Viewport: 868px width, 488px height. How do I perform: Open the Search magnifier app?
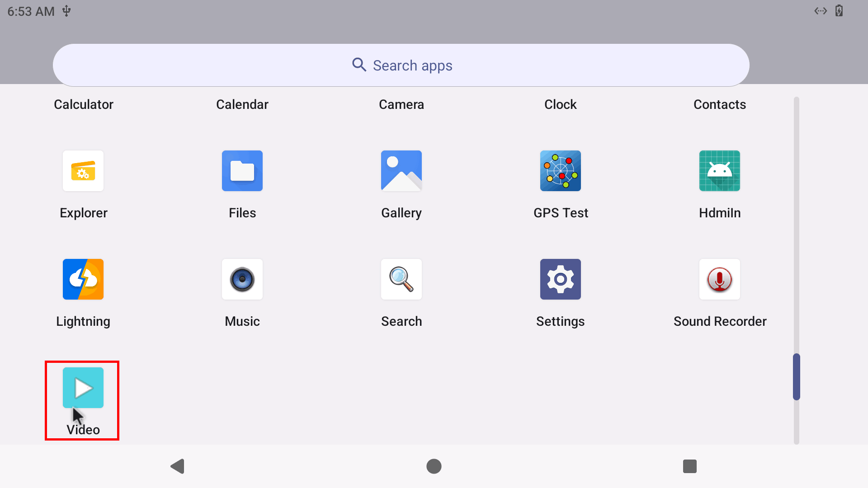[401, 279]
